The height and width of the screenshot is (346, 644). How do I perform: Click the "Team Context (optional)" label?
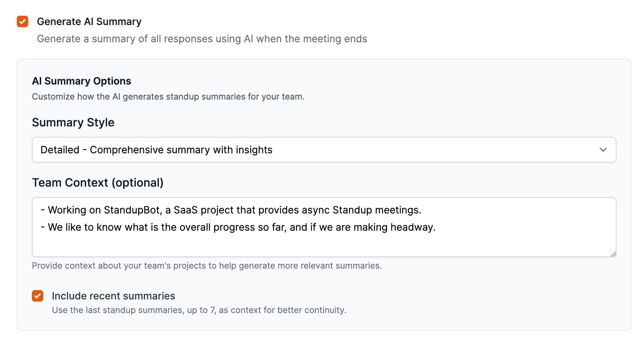coord(98,183)
